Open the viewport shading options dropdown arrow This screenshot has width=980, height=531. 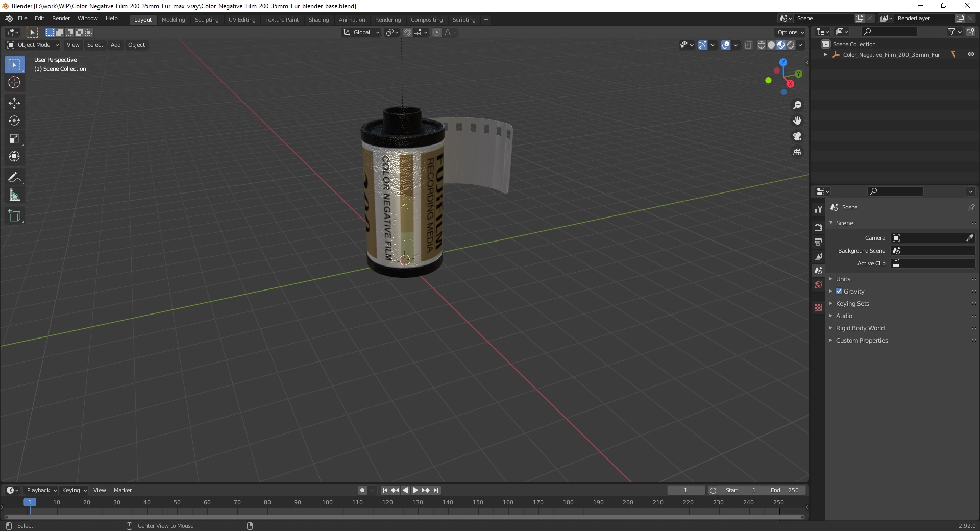[801, 45]
